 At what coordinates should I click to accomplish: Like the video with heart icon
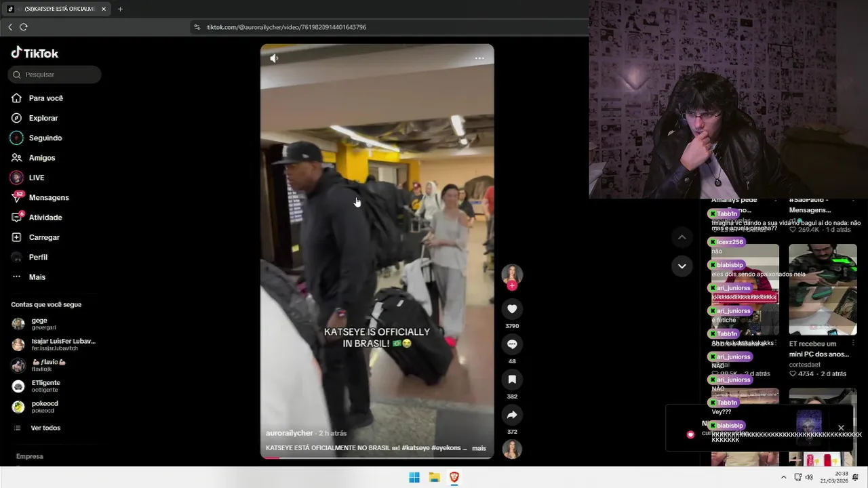[512, 309]
